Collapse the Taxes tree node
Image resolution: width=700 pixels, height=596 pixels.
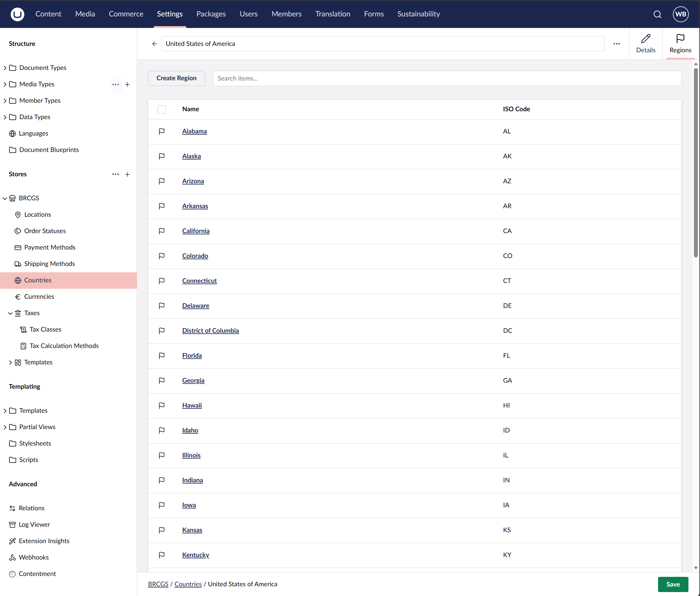point(10,313)
